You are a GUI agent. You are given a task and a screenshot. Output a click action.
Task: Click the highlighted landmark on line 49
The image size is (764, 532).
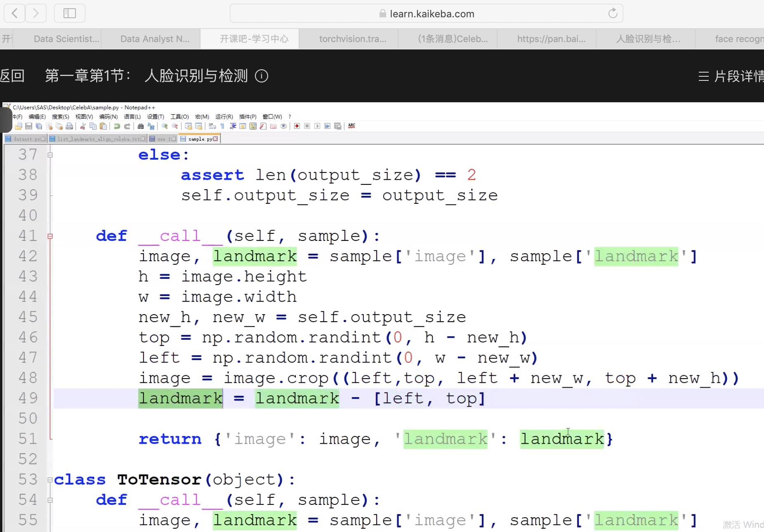click(180, 398)
